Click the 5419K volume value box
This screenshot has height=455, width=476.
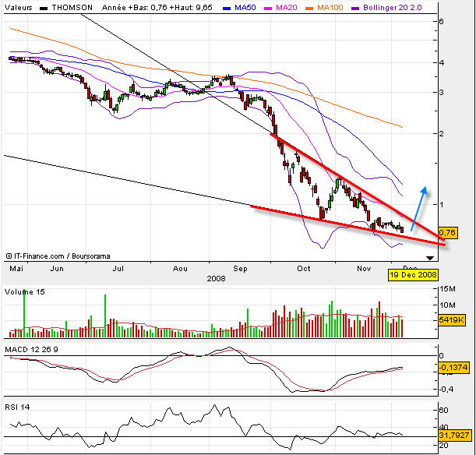(450, 319)
